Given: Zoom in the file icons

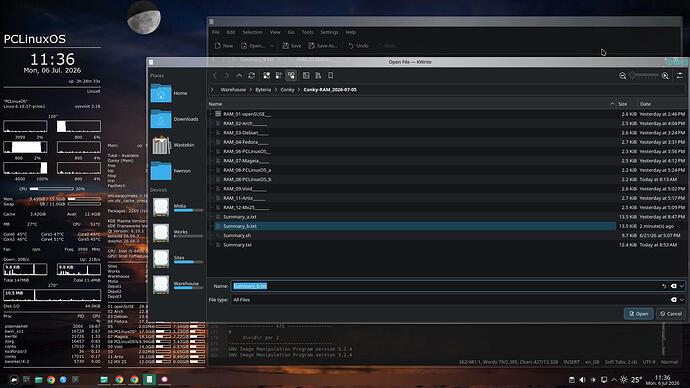Looking at the screenshot, I should [x=665, y=76].
